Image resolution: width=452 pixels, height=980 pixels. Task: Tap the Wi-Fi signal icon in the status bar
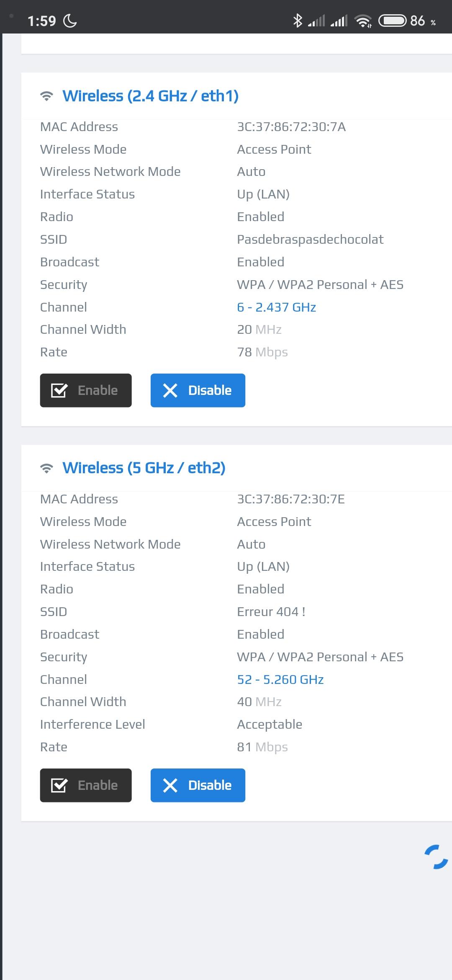[x=363, y=21]
